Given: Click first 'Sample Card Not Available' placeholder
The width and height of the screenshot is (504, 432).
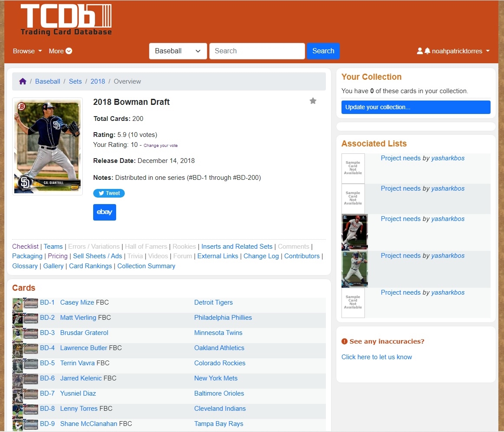Looking at the screenshot, I should [x=353, y=168].
